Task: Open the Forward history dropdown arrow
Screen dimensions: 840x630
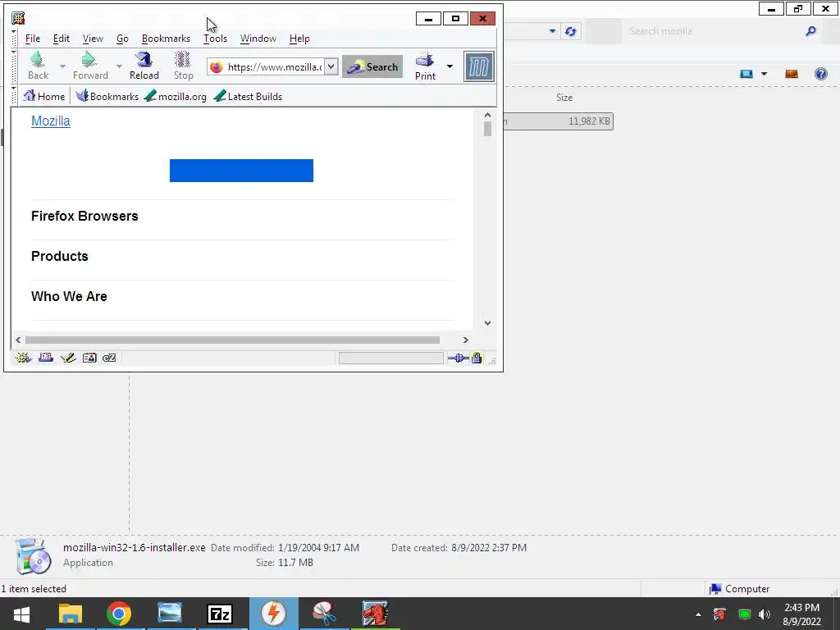Action: tap(119, 66)
